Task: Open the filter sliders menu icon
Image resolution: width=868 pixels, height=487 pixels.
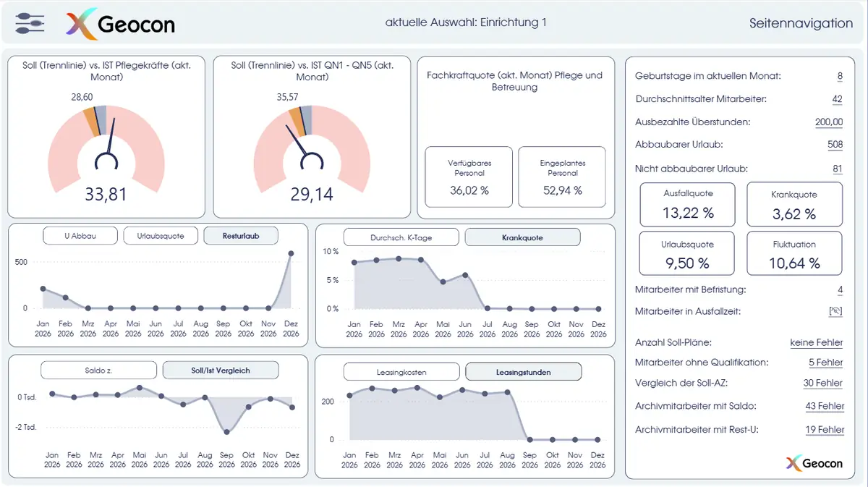Action: point(30,23)
